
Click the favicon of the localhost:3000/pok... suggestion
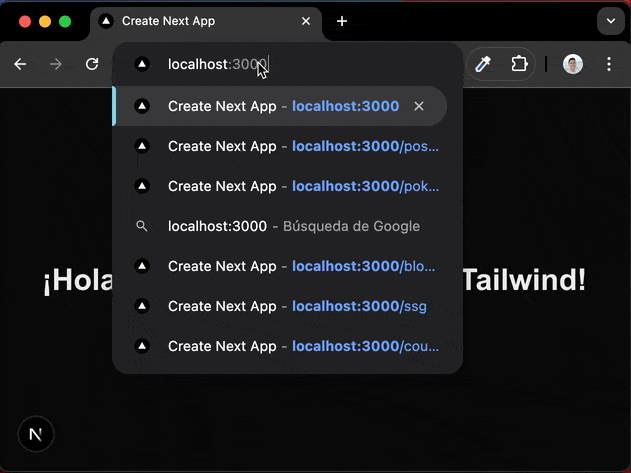(x=142, y=186)
